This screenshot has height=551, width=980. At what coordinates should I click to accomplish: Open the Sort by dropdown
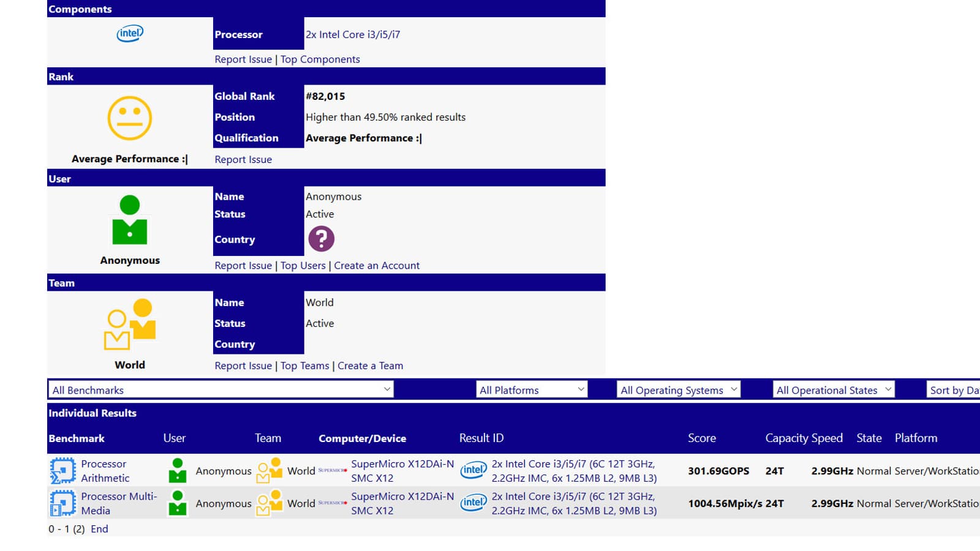[953, 389]
